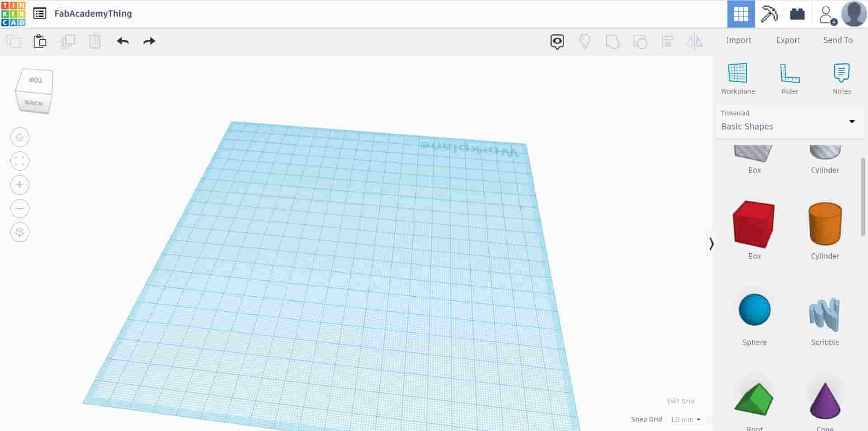Image resolution: width=868 pixels, height=431 pixels.
Task: Click the Mirror tool icon
Action: [x=694, y=42]
